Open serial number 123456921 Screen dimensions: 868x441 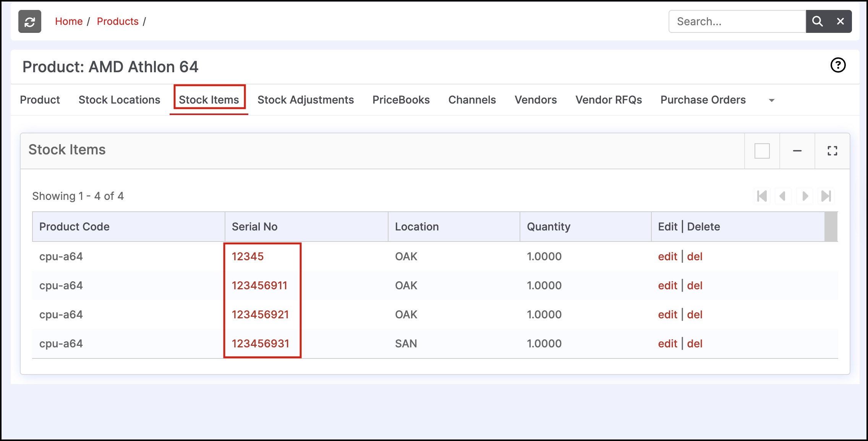pyautogui.click(x=260, y=315)
